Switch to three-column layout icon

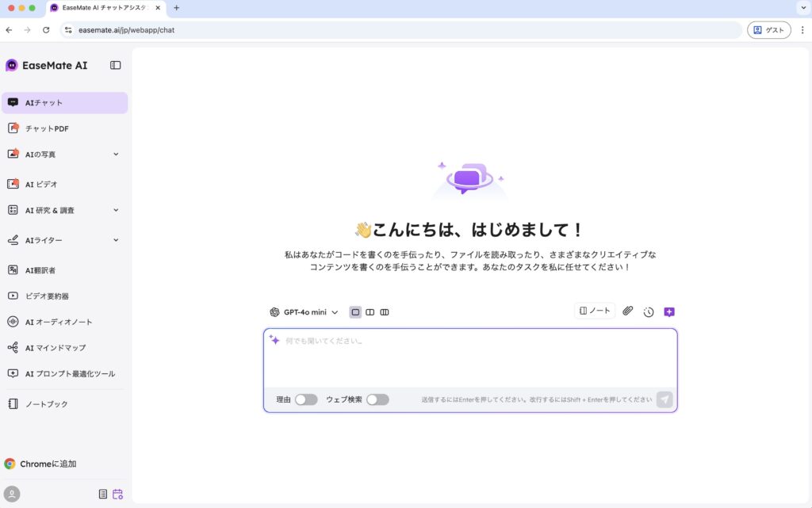point(385,312)
